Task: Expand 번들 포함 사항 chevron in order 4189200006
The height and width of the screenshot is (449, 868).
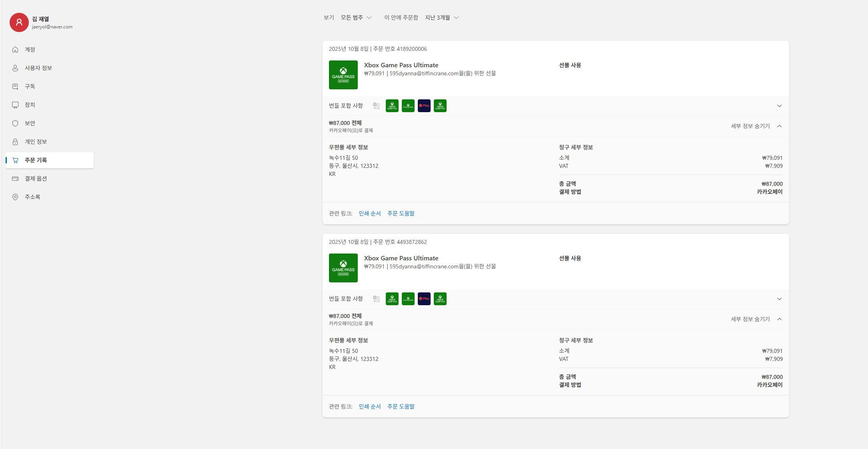Action: [x=779, y=106]
